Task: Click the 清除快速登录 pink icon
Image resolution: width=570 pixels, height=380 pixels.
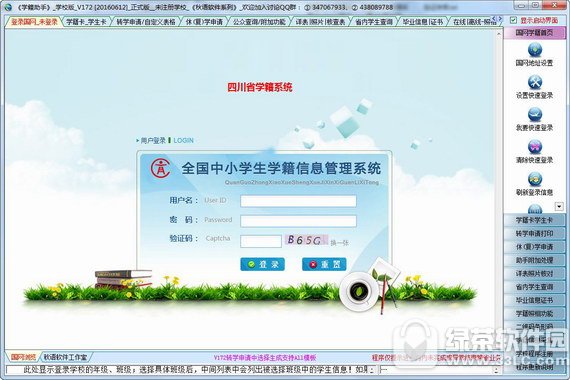Action: pos(535,147)
